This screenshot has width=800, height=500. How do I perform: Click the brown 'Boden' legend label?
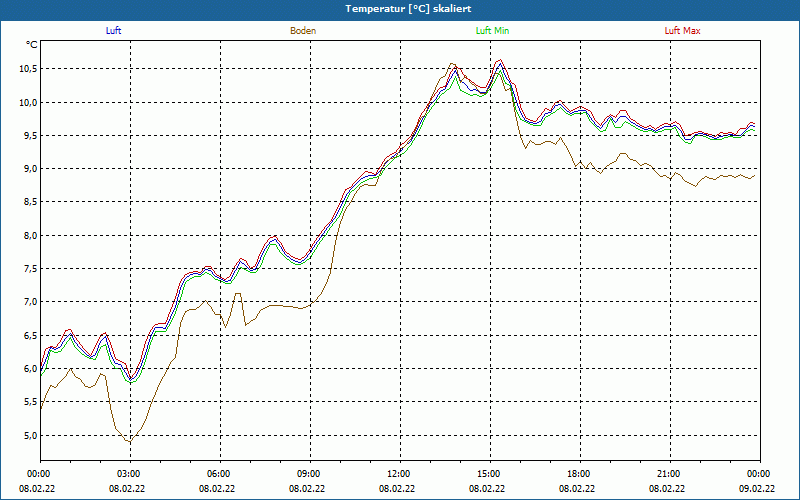point(303,31)
